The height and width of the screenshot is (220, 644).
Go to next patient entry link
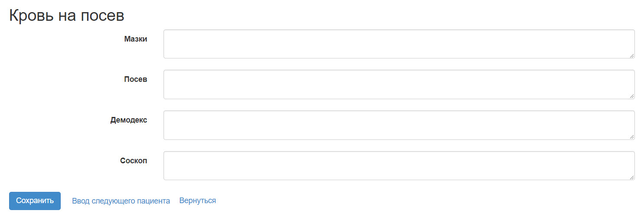[x=121, y=201]
